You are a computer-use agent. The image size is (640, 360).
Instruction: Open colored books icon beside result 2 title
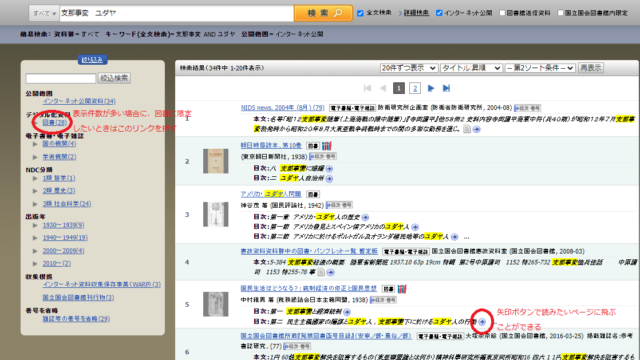327,146
